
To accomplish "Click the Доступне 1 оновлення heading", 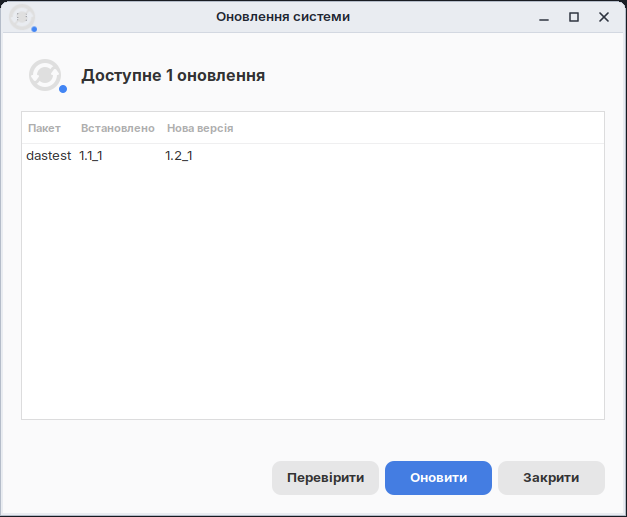I will [173, 76].
